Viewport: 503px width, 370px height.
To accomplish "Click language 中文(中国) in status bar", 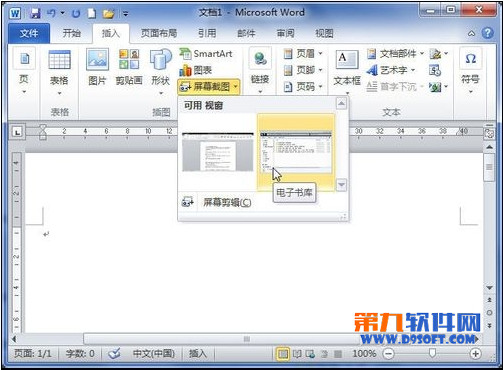I will (154, 353).
